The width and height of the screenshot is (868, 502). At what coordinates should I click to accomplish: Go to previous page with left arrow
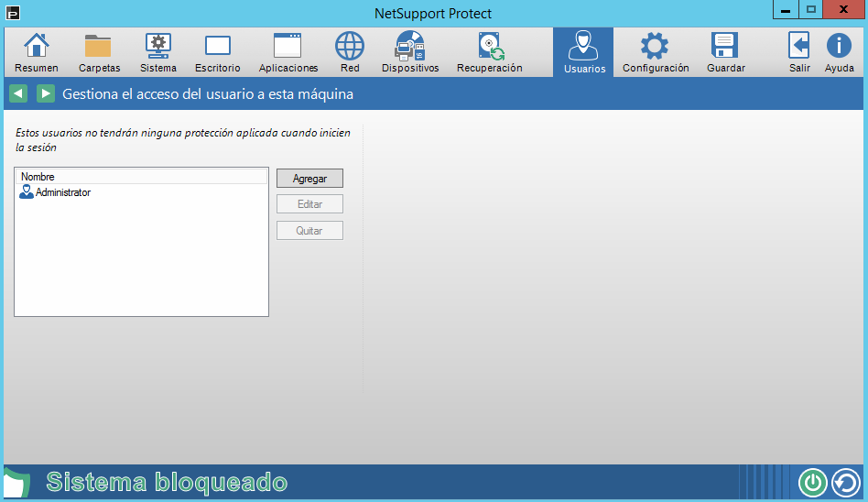pyautogui.click(x=18, y=93)
